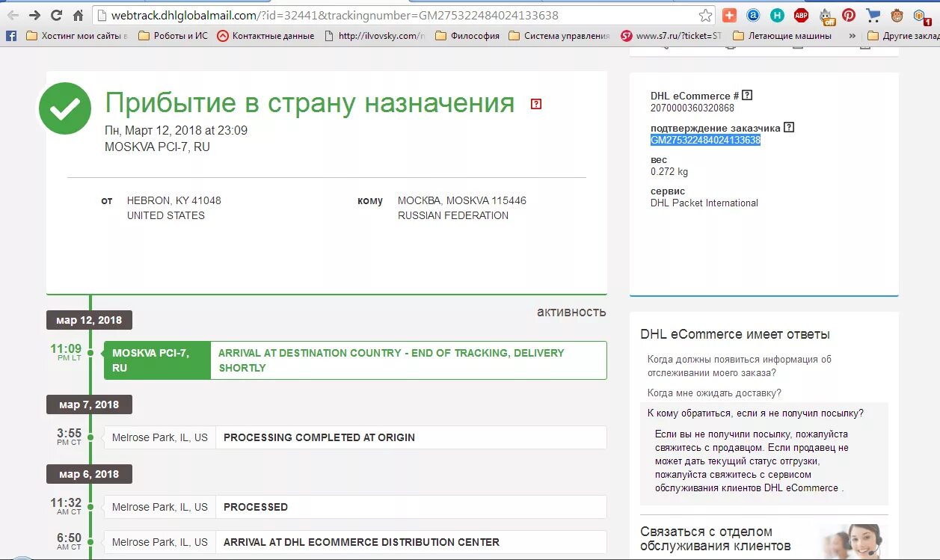Open the browser home page
Image resolution: width=940 pixels, height=560 pixels.
pos(78,15)
